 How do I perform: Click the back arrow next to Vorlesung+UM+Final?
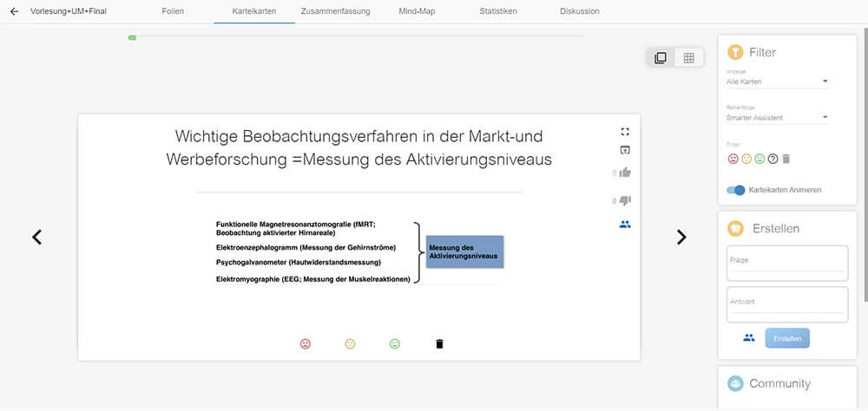click(x=14, y=11)
